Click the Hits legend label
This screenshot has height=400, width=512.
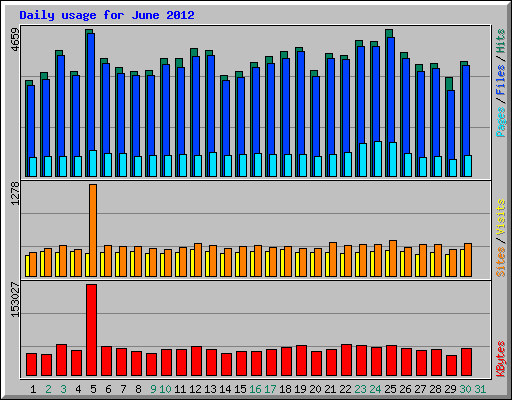pyautogui.click(x=500, y=41)
